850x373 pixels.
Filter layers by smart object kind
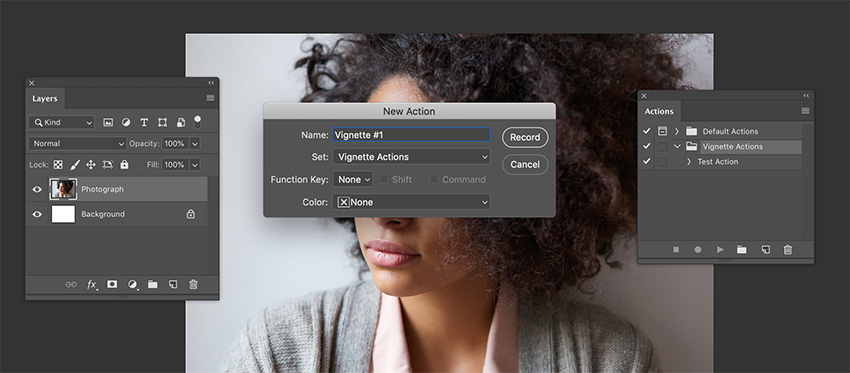[181, 123]
